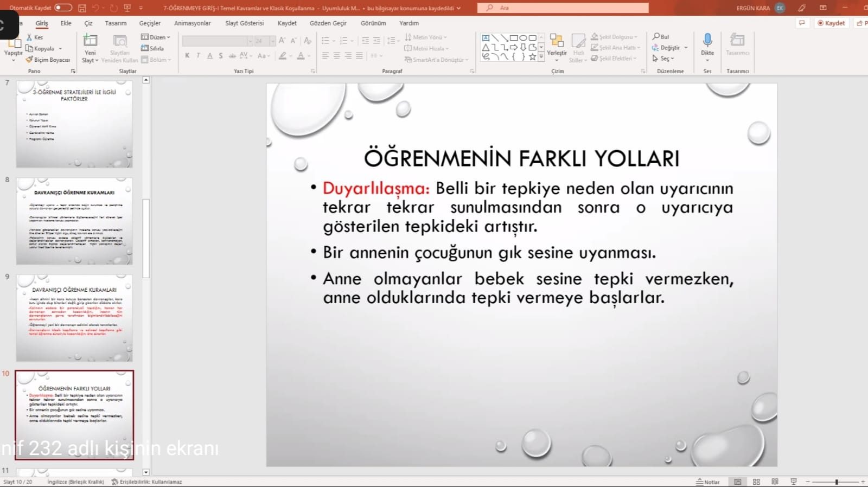Open the Seç select dropdown
This screenshot has height=487, width=868.
[x=663, y=59]
